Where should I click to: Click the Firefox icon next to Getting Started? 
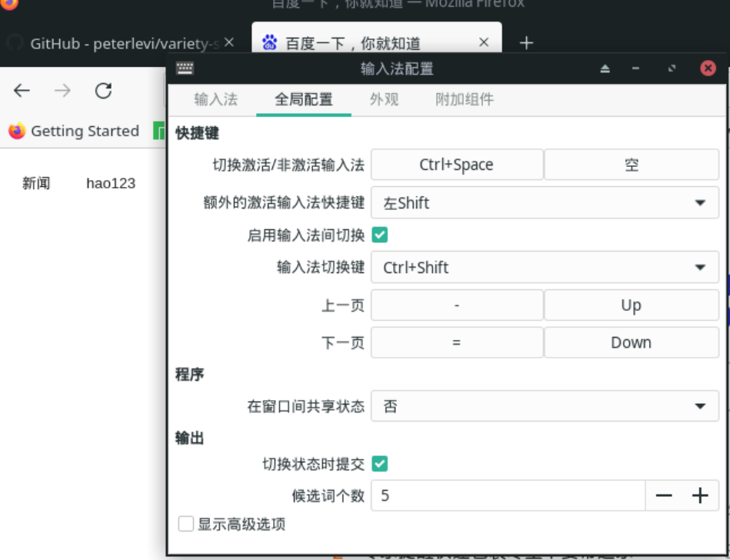[17, 131]
